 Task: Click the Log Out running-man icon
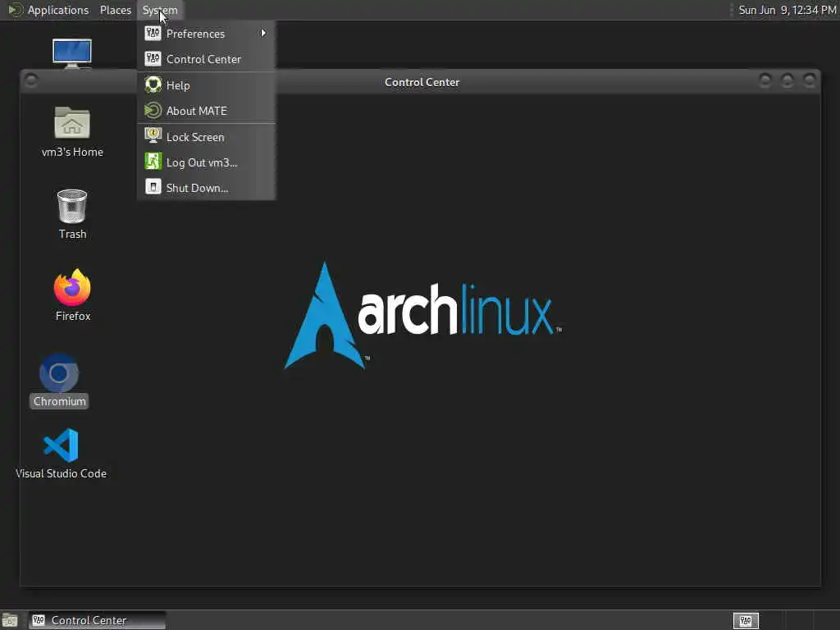point(153,162)
